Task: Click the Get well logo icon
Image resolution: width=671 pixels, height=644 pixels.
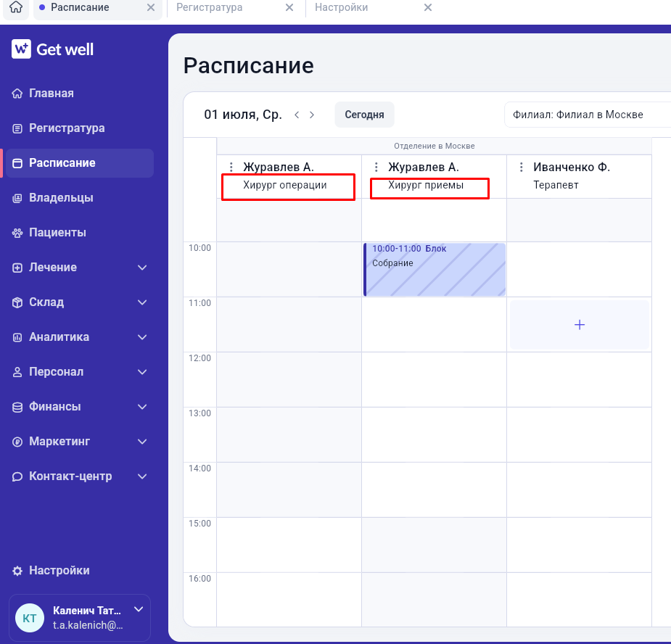Action: point(21,49)
